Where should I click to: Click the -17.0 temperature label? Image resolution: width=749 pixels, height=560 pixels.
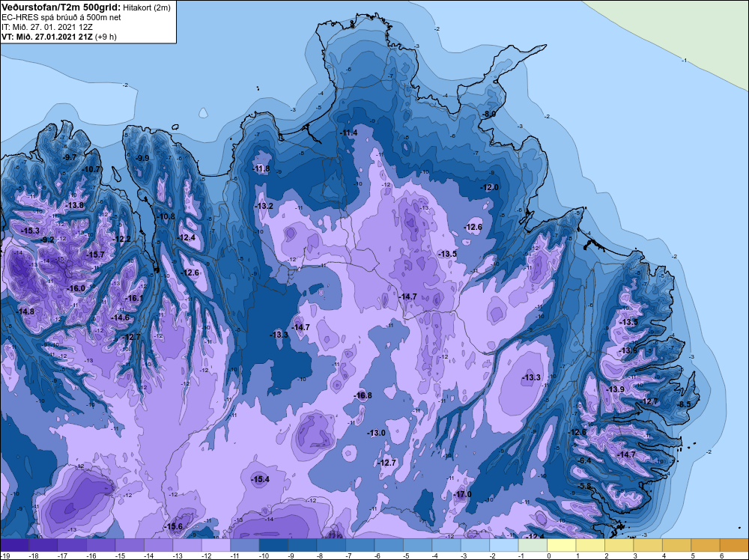462,493
